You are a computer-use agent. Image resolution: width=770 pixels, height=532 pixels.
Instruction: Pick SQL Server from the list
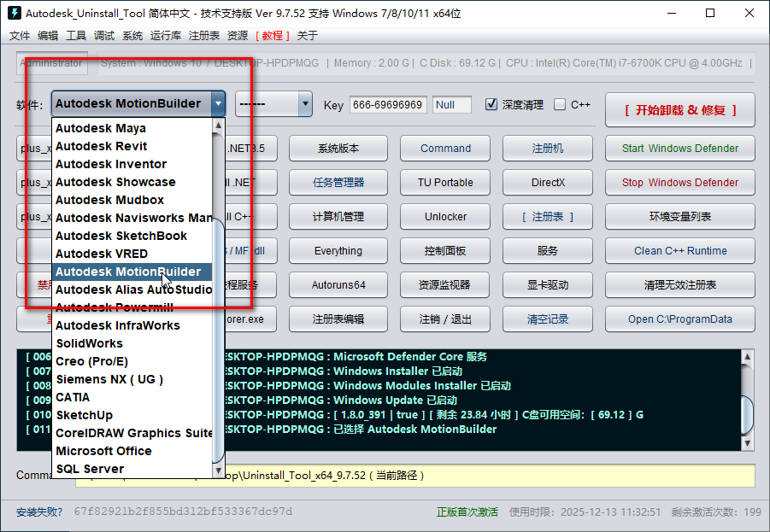point(132,469)
